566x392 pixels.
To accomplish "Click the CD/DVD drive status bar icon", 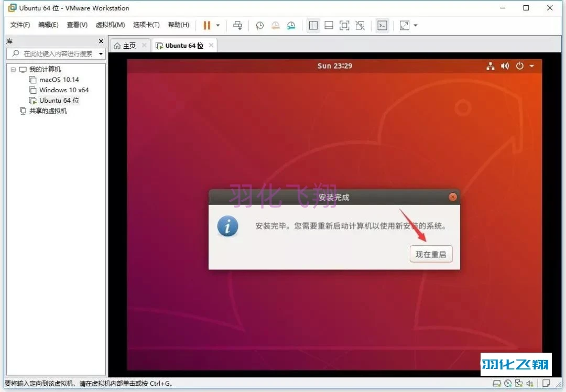I will [x=508, y=383].
